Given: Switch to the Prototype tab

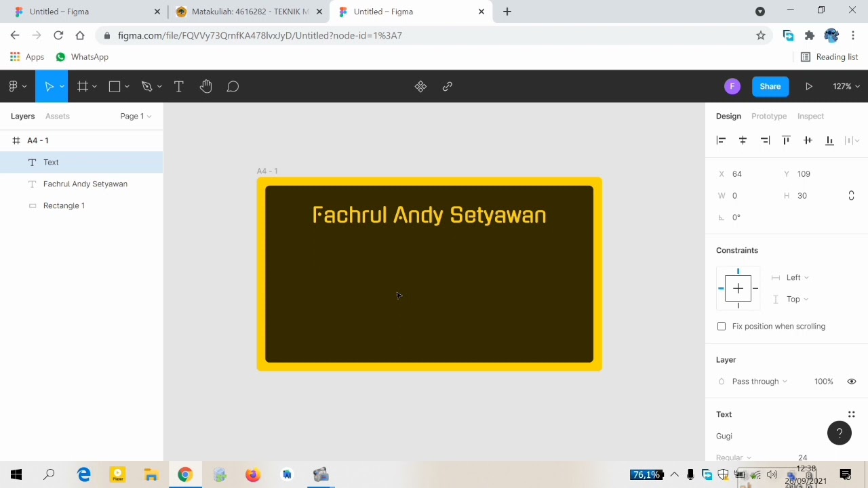Looking at the screenshot, I should pos(769,116).
